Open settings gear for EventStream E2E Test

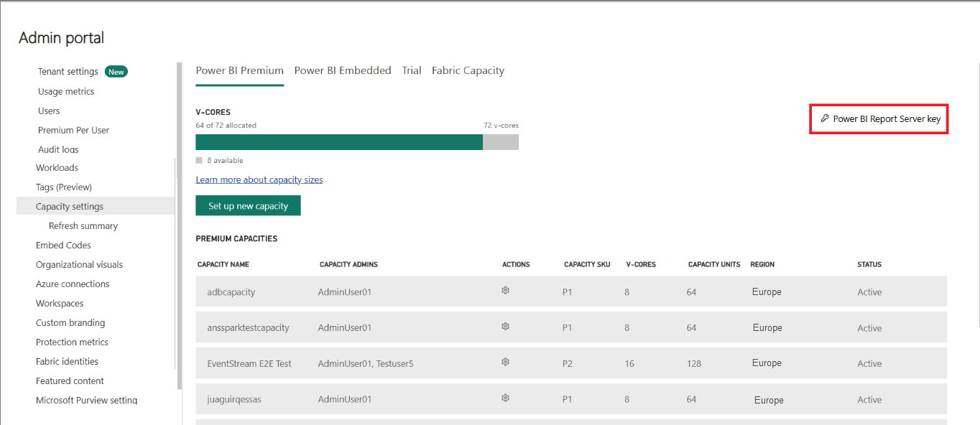click(505, 362)
